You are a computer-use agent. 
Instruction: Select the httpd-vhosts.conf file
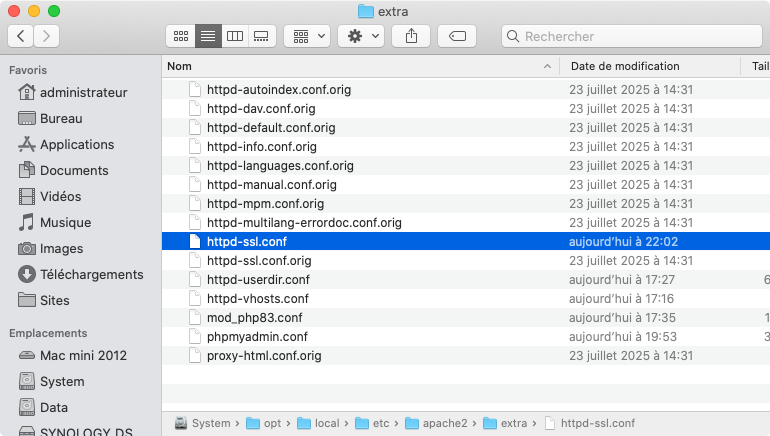tap(257, 299)
